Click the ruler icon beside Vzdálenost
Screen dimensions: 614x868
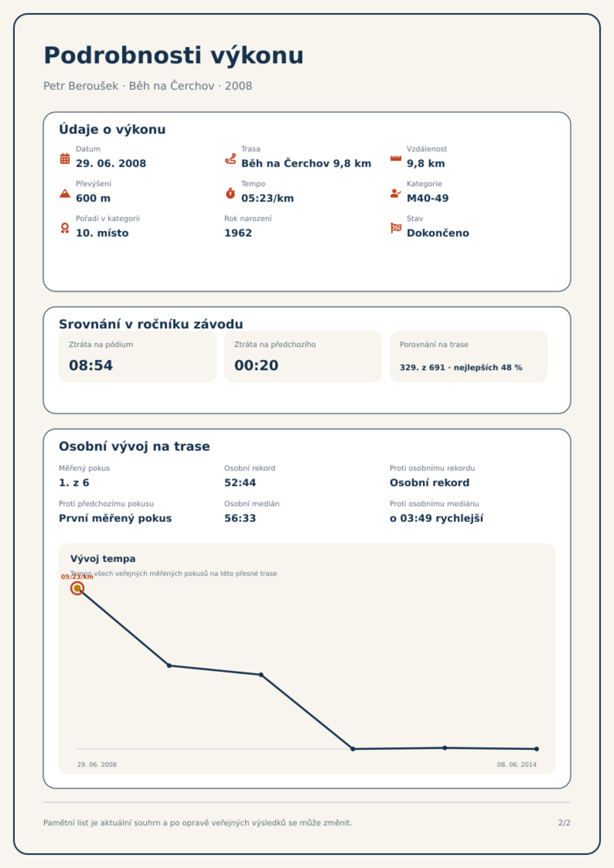[x=396, y=158]
